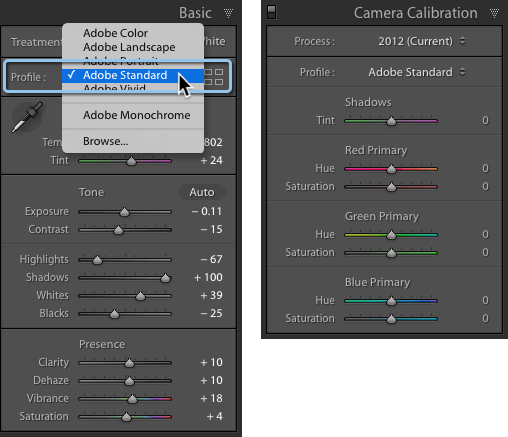Click the Green Primary Hue slider
This screenshot has width=508, height=437.
pos(391,235)
